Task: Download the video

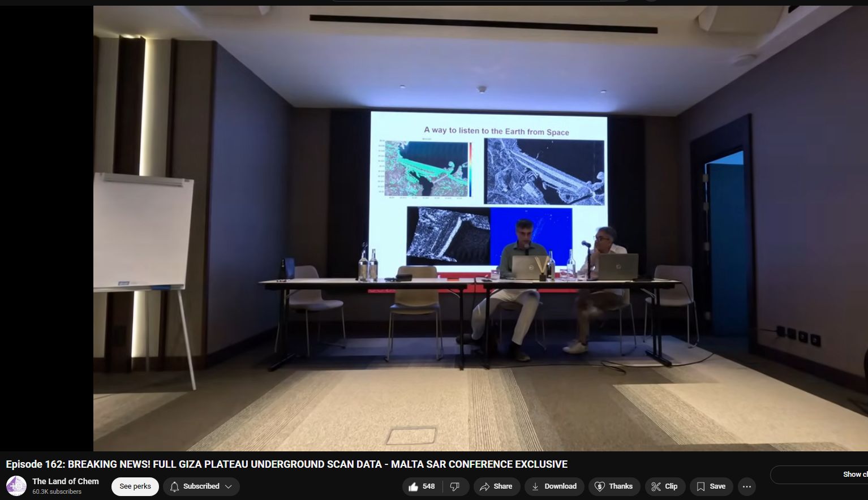Action: coord(554,486)
